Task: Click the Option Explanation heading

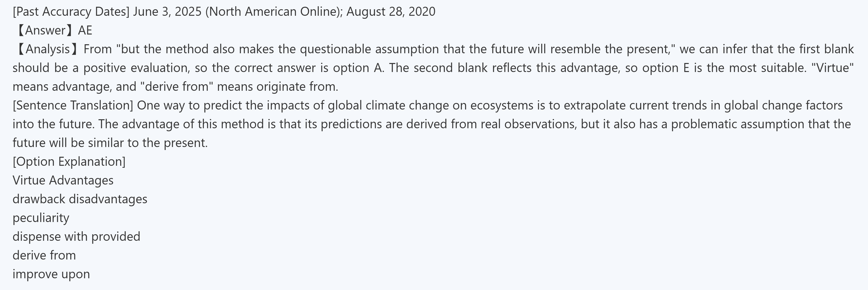Action: 69,162
